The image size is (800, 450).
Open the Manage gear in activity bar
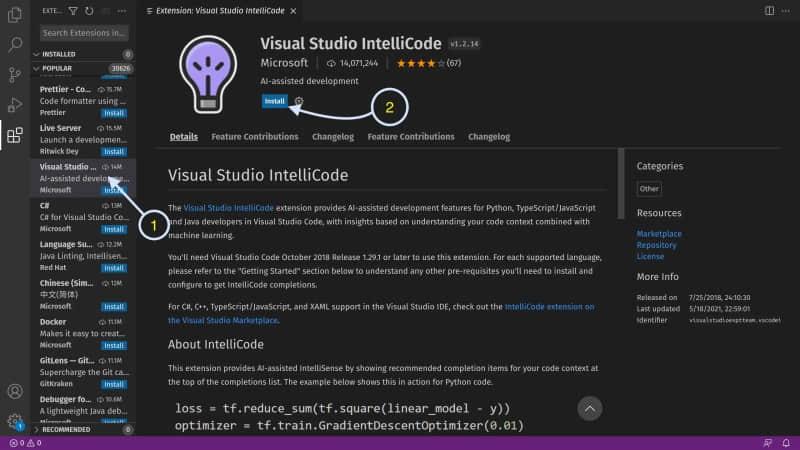tap(15, 422)
